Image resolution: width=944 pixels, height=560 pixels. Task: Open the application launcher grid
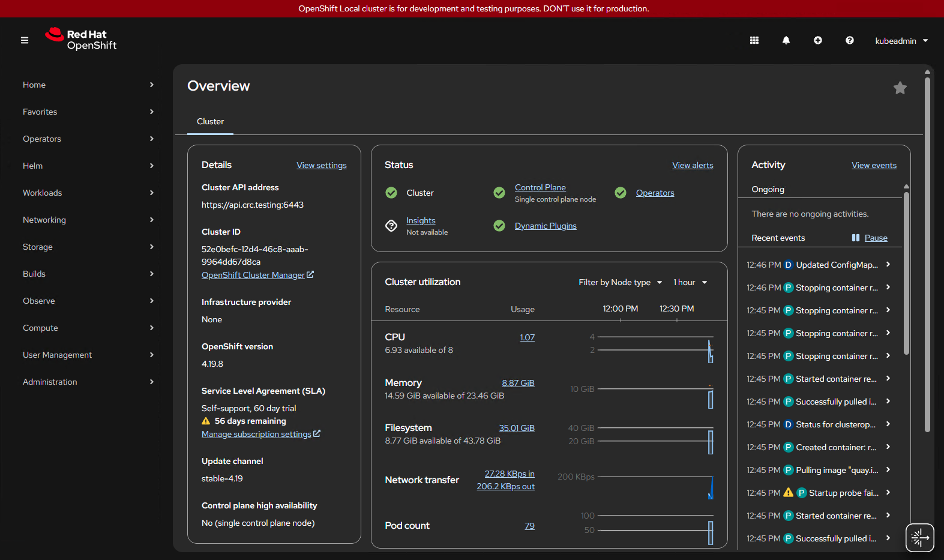click(754, 40)
